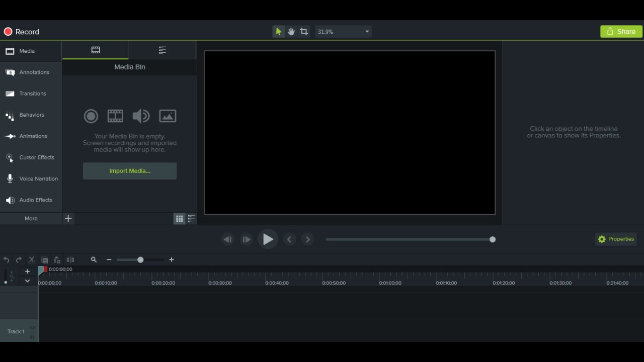Jump to previous clip with left chevron
Viewport: 644px width, 362px height.
[x=289, y=239]
